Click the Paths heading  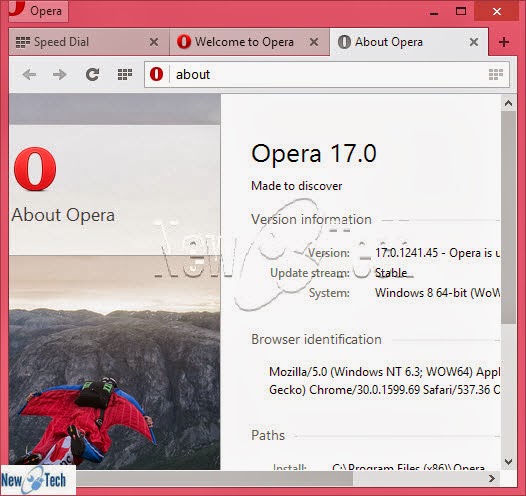tap(268, 435)
